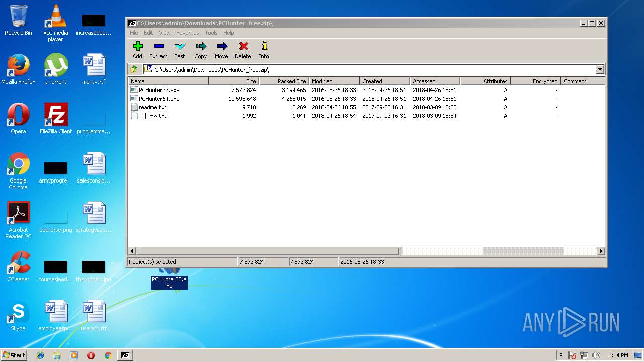Click the Test toolbar icon
The width and height of the screenshot is (644, 362).
coord(180,50)
